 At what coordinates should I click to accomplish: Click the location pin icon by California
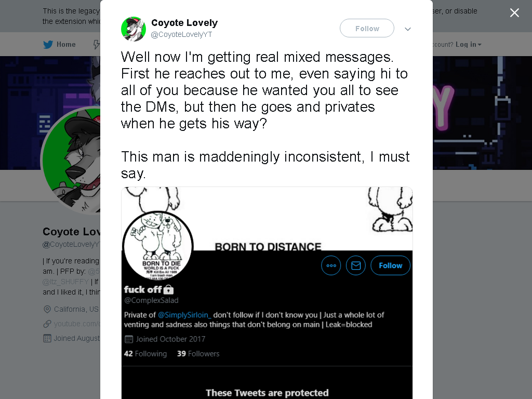point(47,310)
